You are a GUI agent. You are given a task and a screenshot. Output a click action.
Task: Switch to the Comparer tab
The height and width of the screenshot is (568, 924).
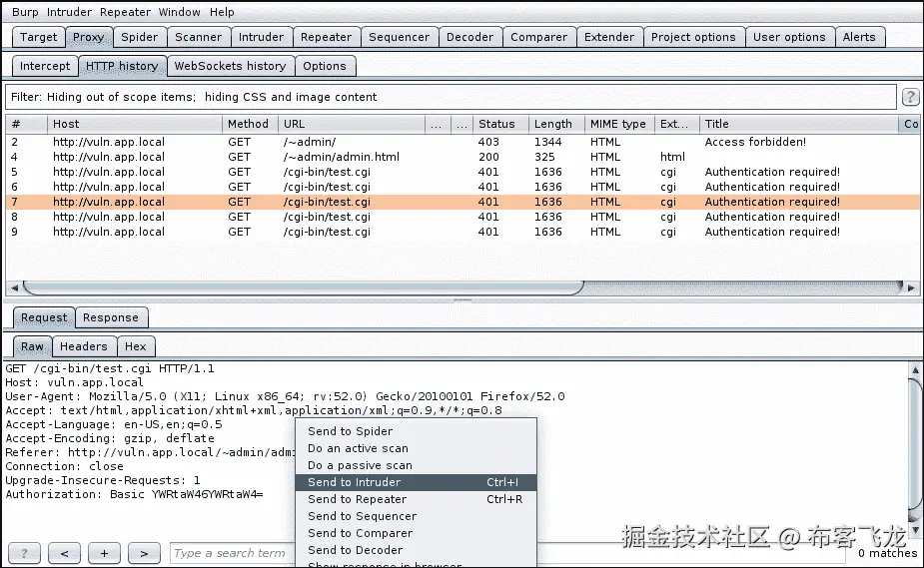coord(538,37)
